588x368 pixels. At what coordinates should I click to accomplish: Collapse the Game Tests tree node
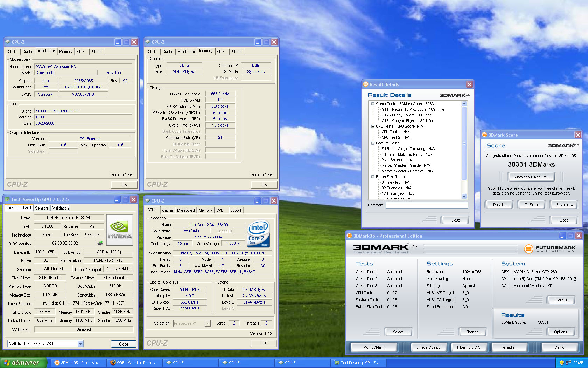373,104
